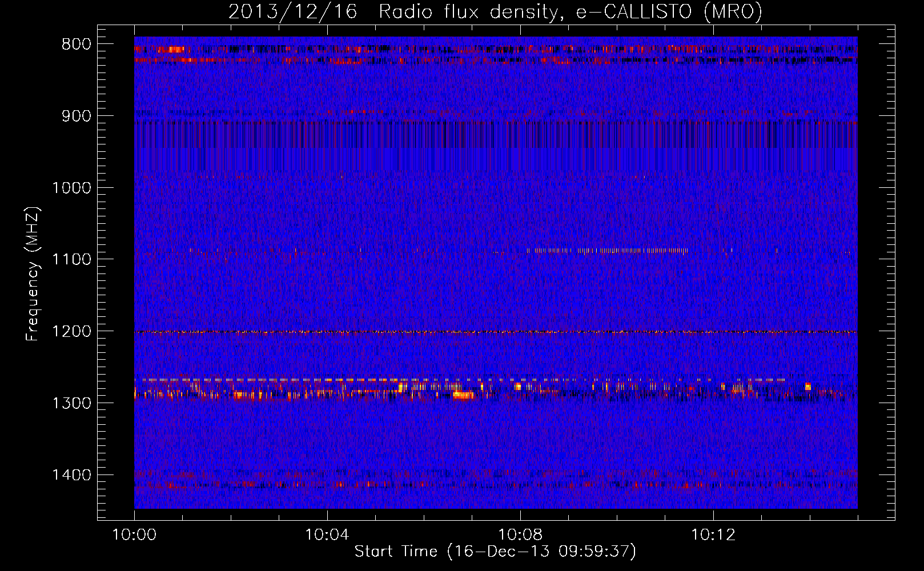
Task: Click the plot title '2013/12/16 Radio flux density, e-CALLISTO (MRO)'
Action: [x=495, y=11]
